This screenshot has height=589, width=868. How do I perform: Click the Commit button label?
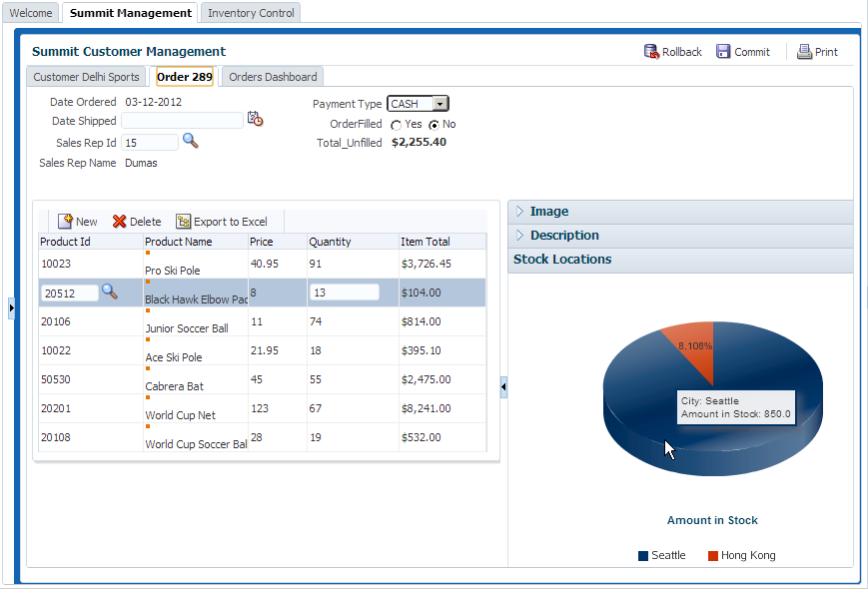pos(752,52)
